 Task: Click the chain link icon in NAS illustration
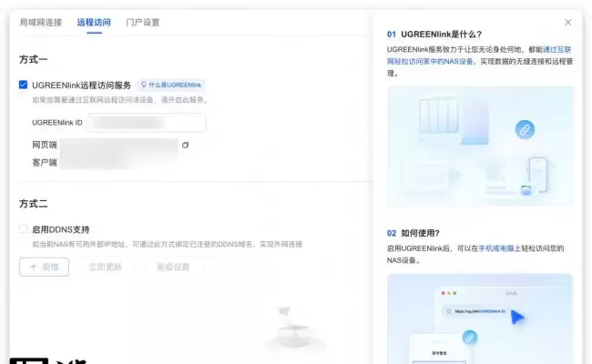[525, 130]
